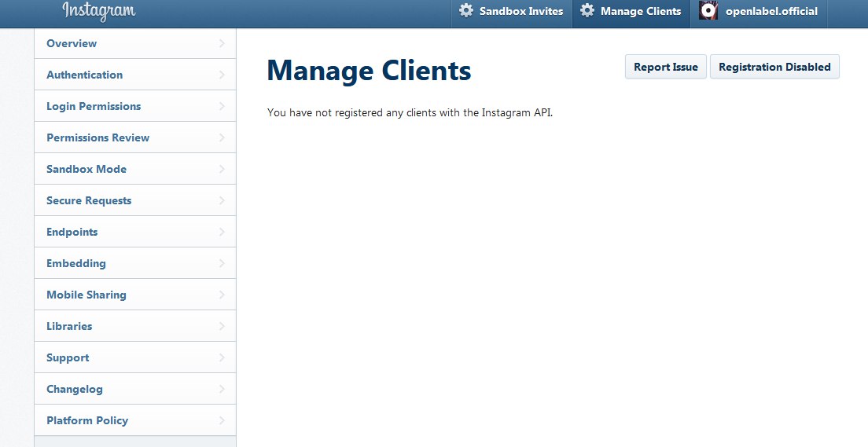Select Embedding in the sidebar
868x447 pixels.
[x=135, y=263]
